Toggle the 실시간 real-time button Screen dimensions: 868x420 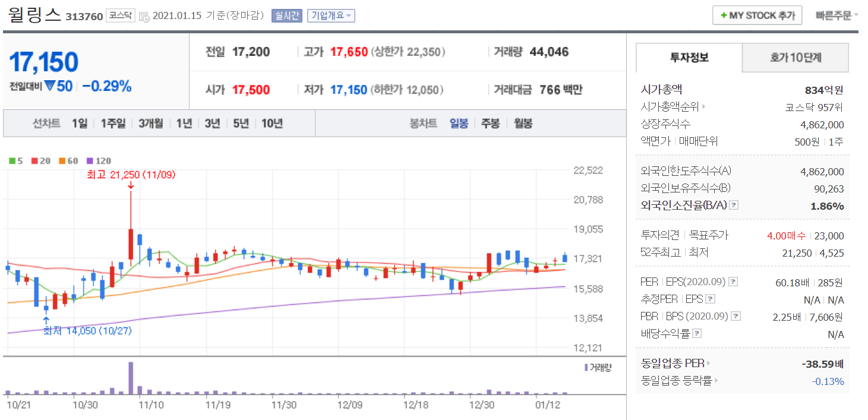tap(287, 16)
